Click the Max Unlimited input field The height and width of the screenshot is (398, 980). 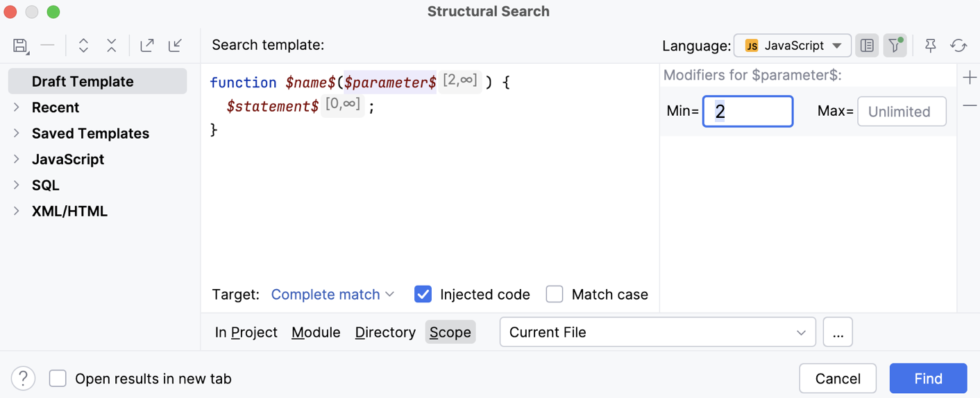pos(901,112)
